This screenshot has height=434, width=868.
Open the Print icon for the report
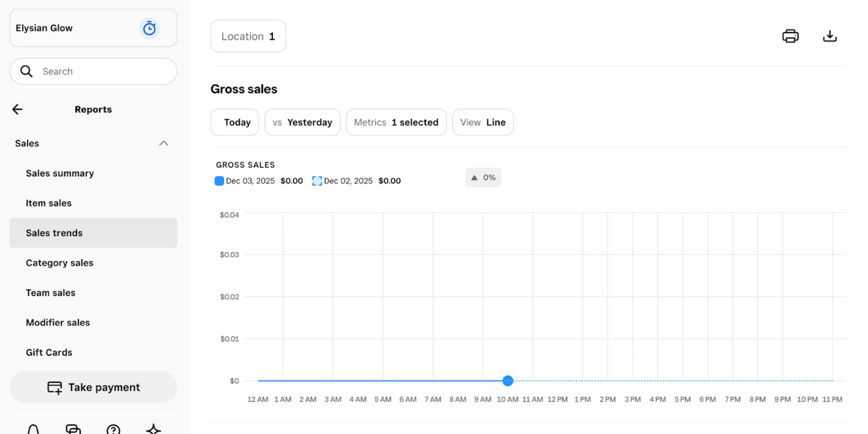click(x=790, y=36)
